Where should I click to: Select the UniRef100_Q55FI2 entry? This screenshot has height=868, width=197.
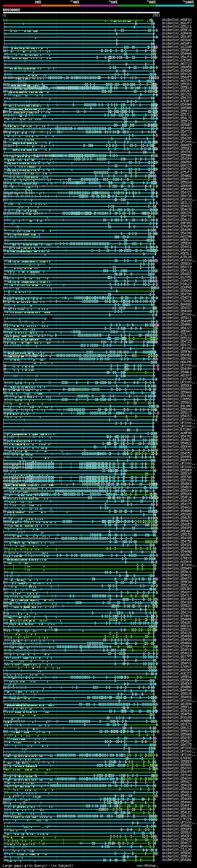pos(177,111)
